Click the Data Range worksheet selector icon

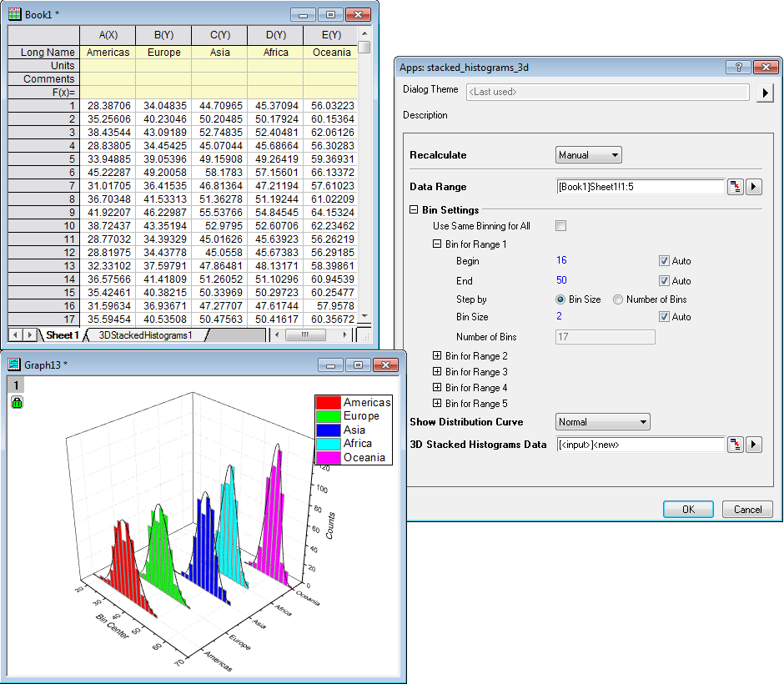tap(736, 187)
